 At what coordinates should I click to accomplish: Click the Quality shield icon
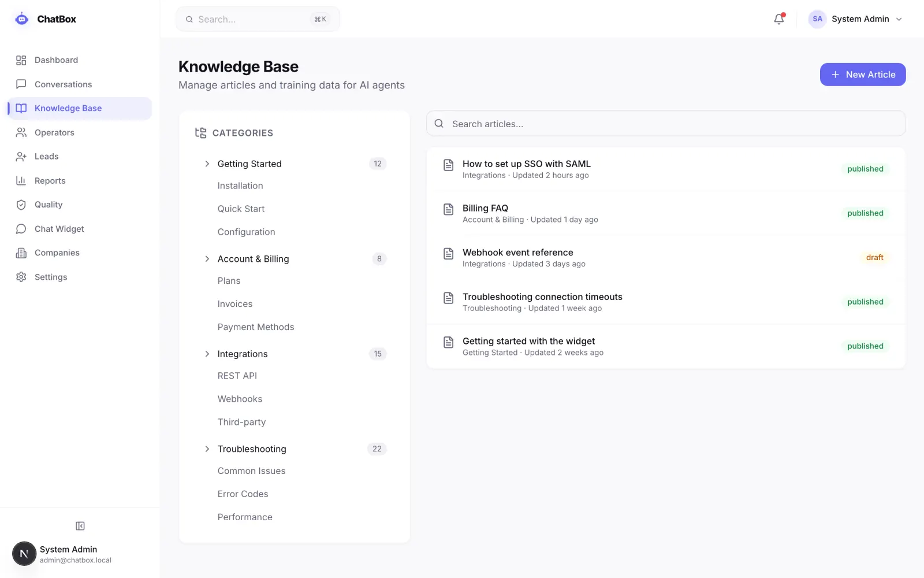[21, 205]
